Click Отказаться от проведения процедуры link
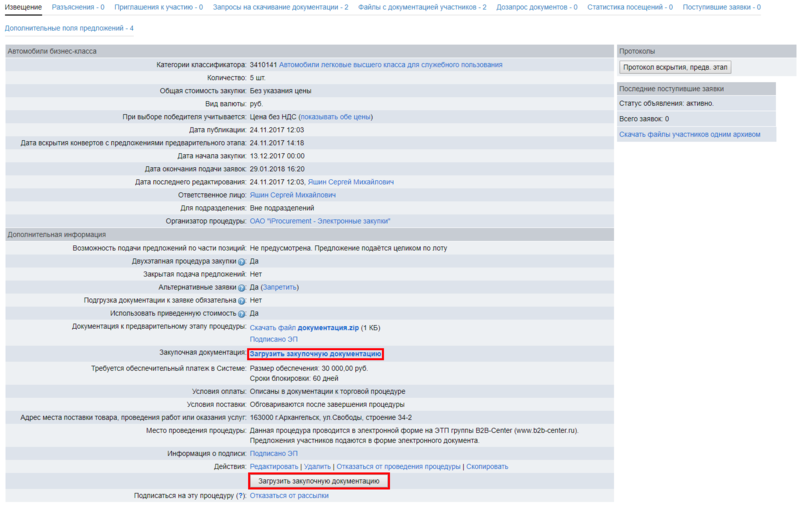Image resolution: width=800 pixels, height=506 pixels. pyautogui.click(x=398, y=466)
